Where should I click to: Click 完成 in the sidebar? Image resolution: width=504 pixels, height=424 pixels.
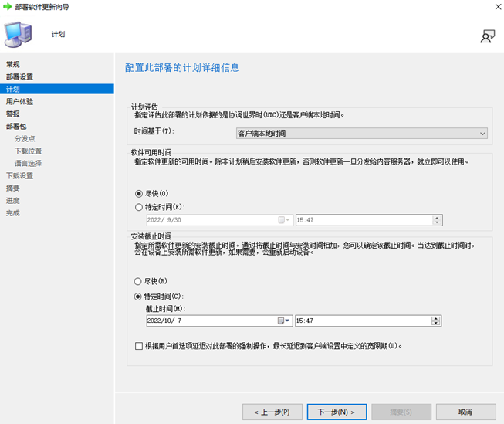[x=13, y=212]
